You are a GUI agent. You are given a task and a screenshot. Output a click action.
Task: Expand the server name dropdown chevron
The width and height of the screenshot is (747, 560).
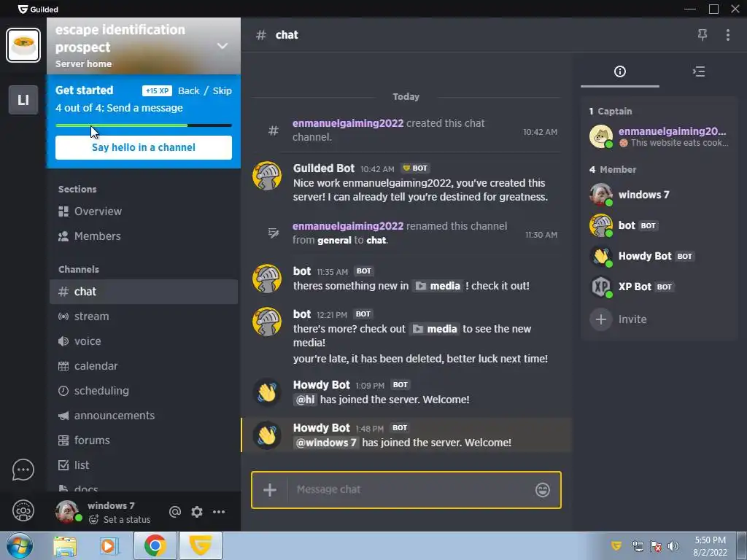(x=222, y=46)
